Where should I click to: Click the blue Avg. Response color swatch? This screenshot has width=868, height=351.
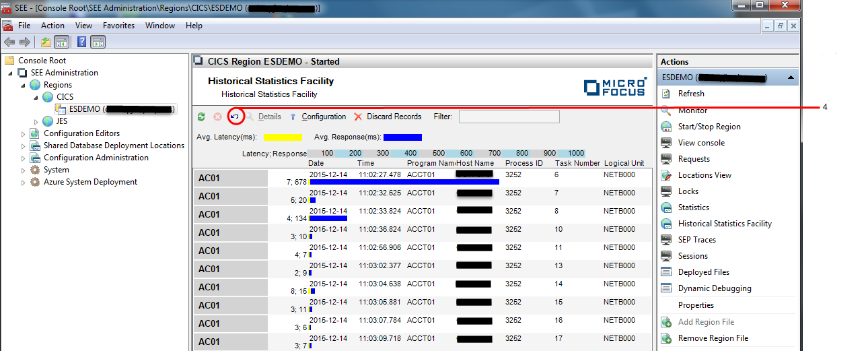point(402,137)
